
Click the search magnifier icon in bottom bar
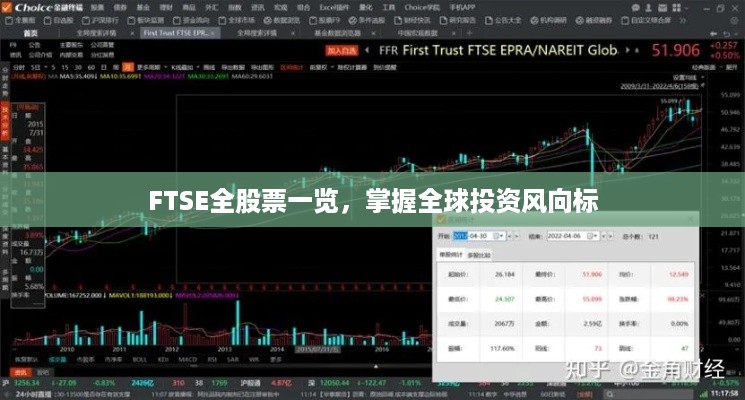click(x=610, y=394)
